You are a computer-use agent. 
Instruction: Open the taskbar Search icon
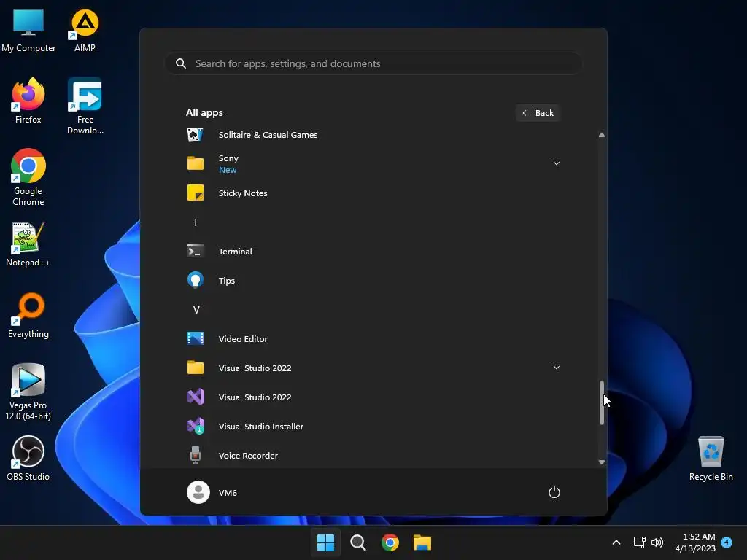click(x=357, y=542)
